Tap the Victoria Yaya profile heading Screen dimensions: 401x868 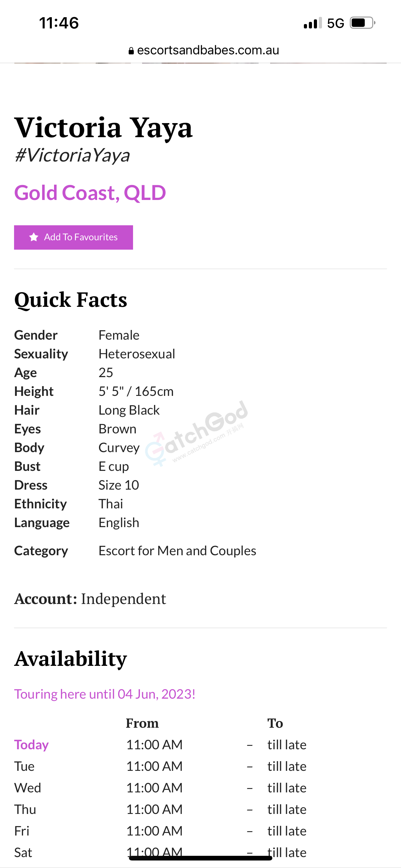[x=103, y=127]
